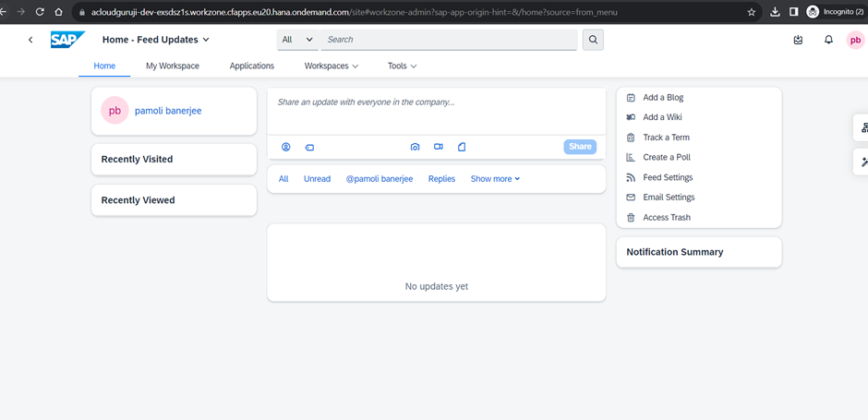Open the 'All' search scope dropdown
Screen dimensions: 868x420
(297, 40)
